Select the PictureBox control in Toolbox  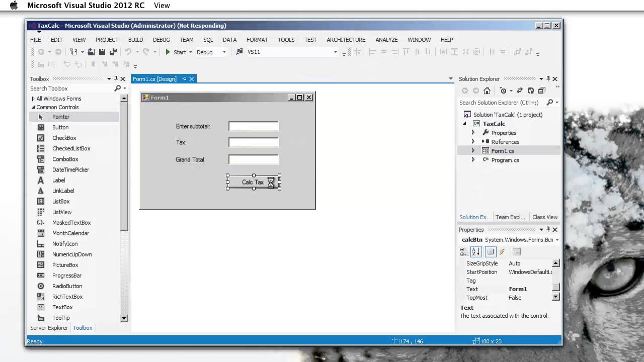click(74, 265)
